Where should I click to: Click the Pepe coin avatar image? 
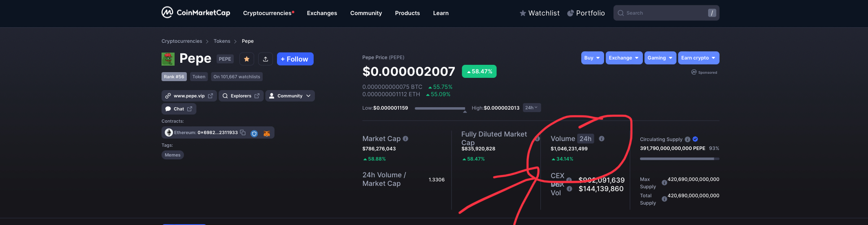point(168,59)
